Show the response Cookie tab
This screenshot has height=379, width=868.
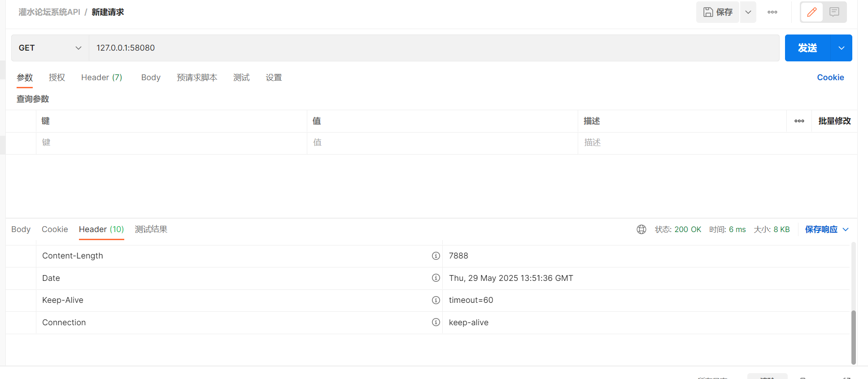(55, 229)
